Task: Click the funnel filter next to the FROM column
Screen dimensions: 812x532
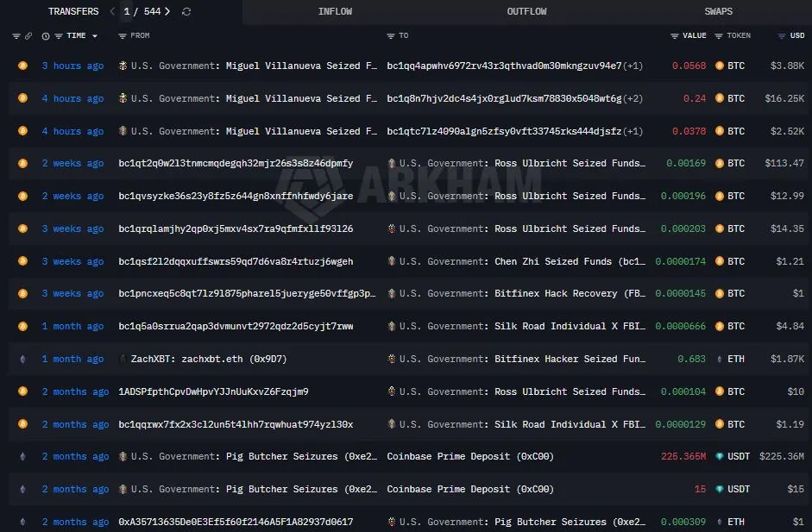Action: tap(123, 36)
